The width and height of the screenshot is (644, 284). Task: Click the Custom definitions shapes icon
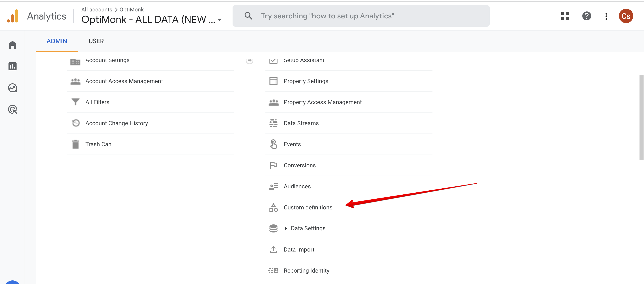(x=273, y=207)
